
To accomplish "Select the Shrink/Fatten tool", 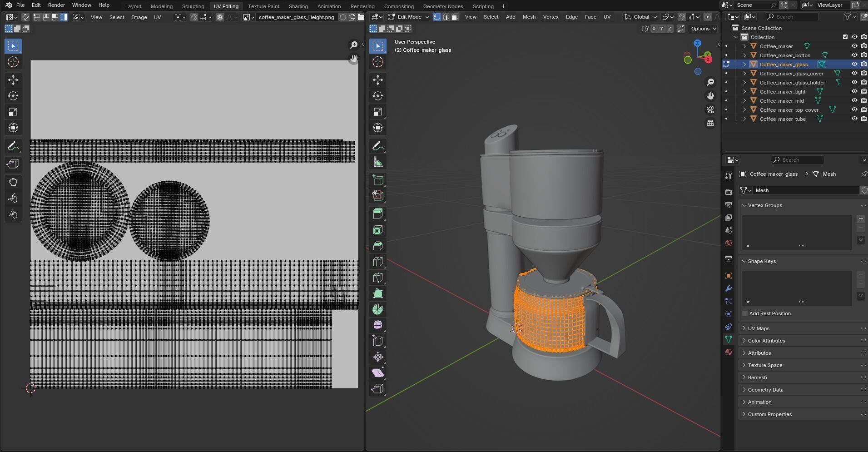I will pos(377,357).
